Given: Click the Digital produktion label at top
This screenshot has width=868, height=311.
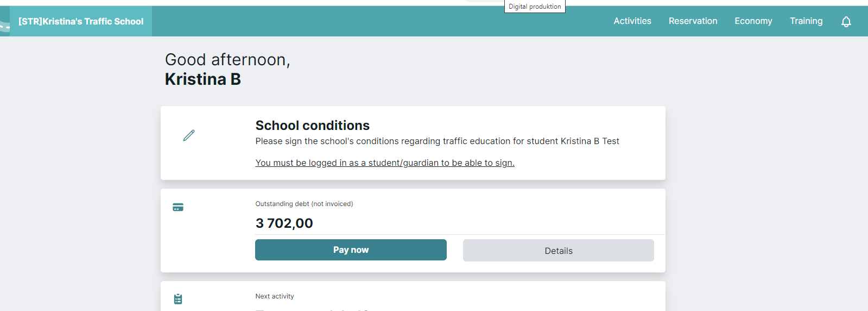Looking at the screenshot, I should tap(535, 7).
